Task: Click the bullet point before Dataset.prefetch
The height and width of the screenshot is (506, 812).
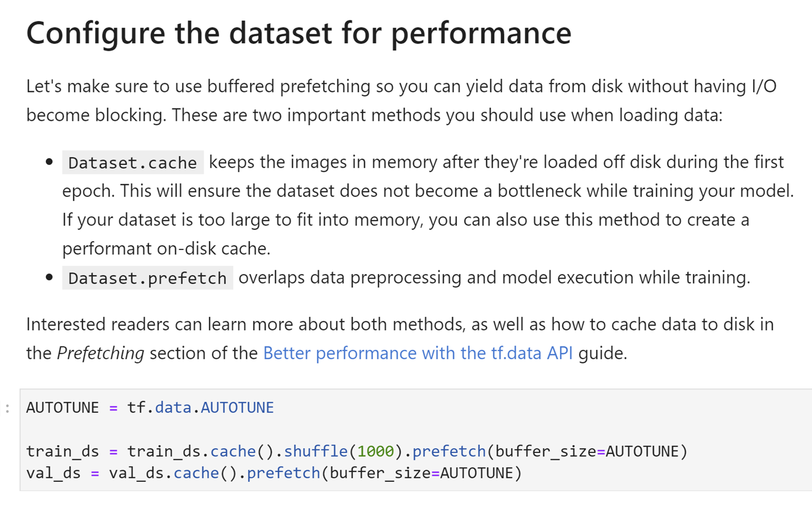Action: 49,277
